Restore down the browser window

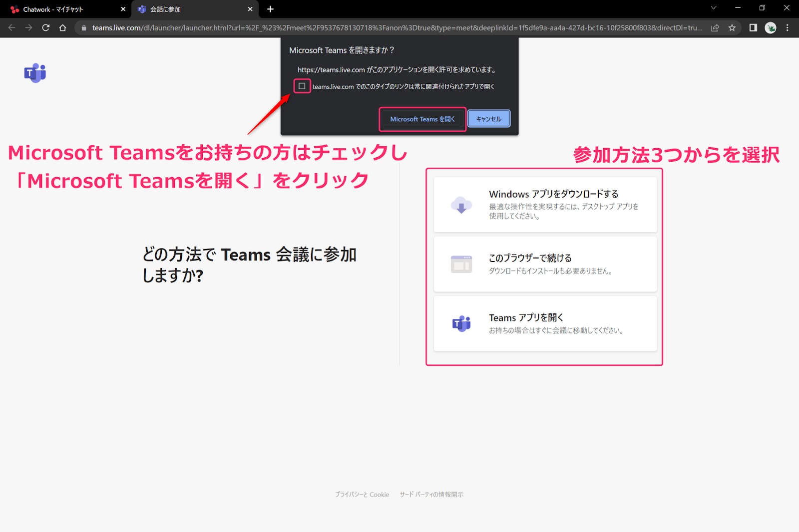[762, 8]
